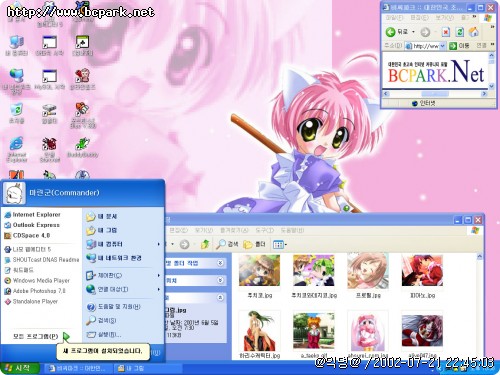Click the 시작 Start button
Viewport: 500px width, 375px height.
coord(19,368)
